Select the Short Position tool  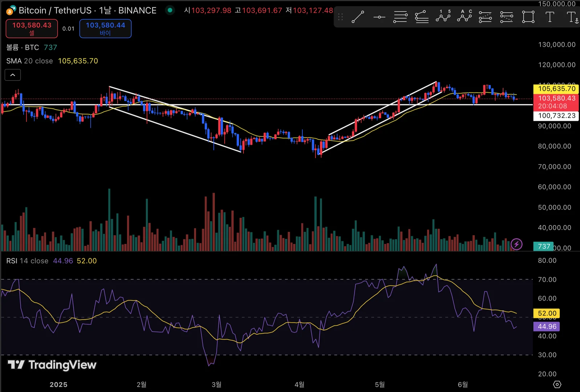tap(507, 17)
